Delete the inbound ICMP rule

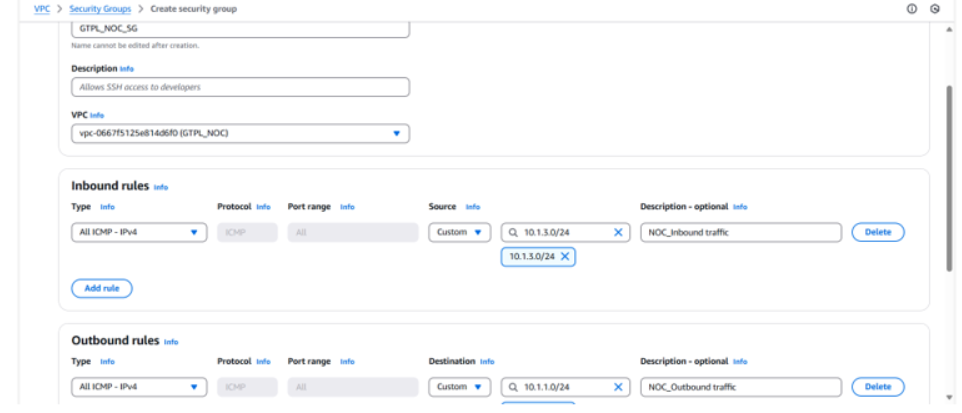(877, 232)
